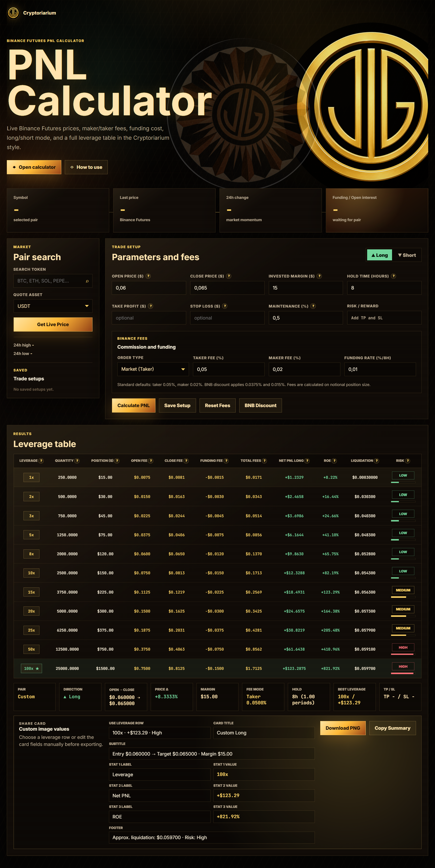Select the 5x leverage row chip

(31, 535)
